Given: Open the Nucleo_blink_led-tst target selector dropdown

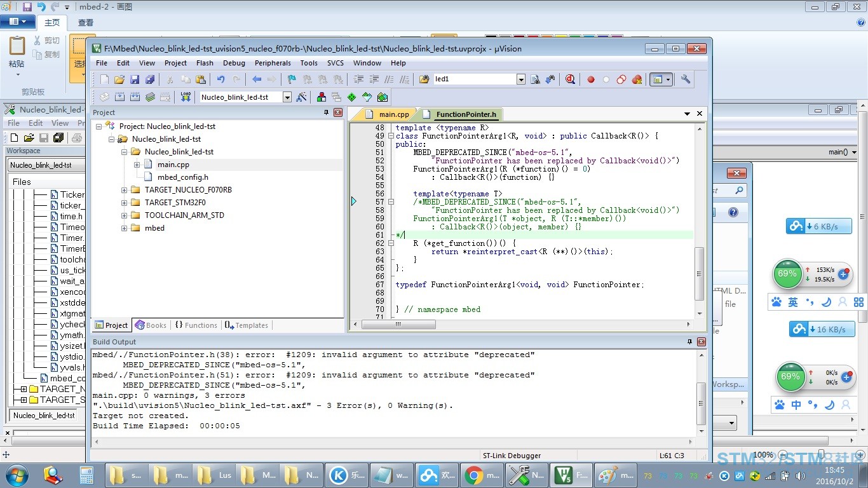Looking at the screenshot, I should pyautogui.click(x=287, y=97).
